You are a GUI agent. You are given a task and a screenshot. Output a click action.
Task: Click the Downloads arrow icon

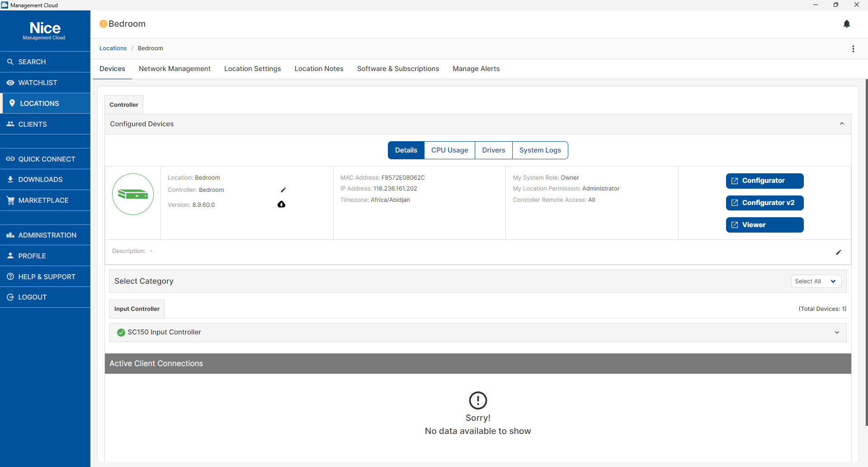(x=10, y=179)
